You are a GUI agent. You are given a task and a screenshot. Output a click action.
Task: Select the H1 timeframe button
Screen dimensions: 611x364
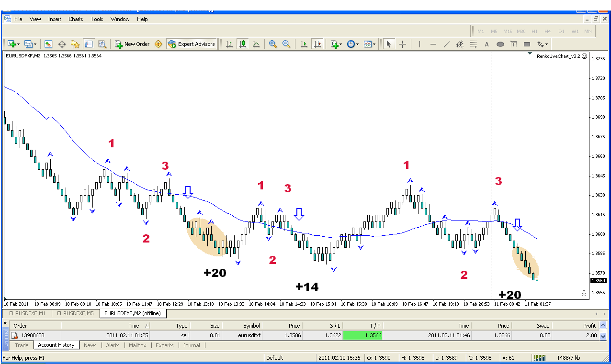click(x=534, y=32)
